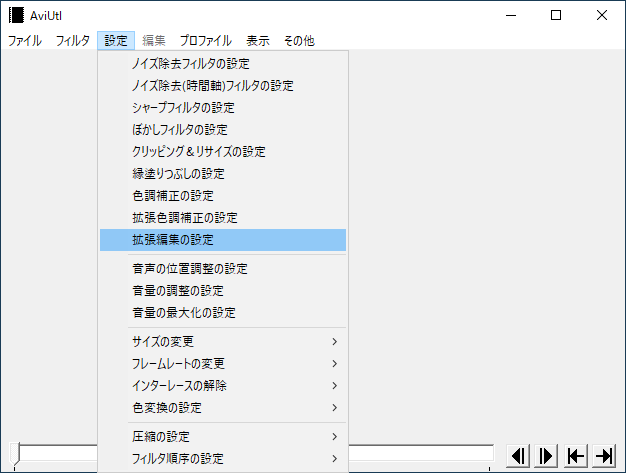Expand the サイズの変更 submenu
The image size is (626, 473).
(x=222, y=342)
